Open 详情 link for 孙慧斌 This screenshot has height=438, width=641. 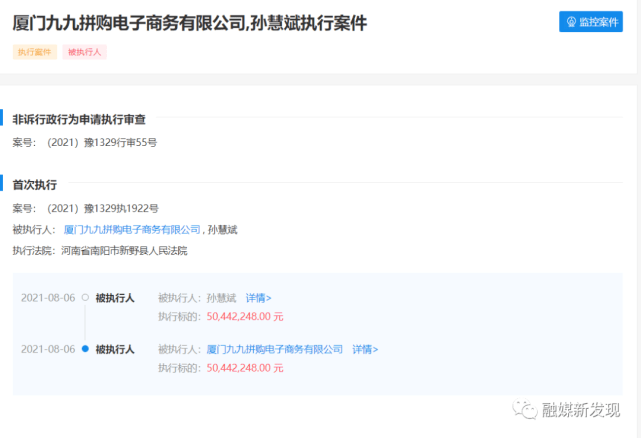258,298
